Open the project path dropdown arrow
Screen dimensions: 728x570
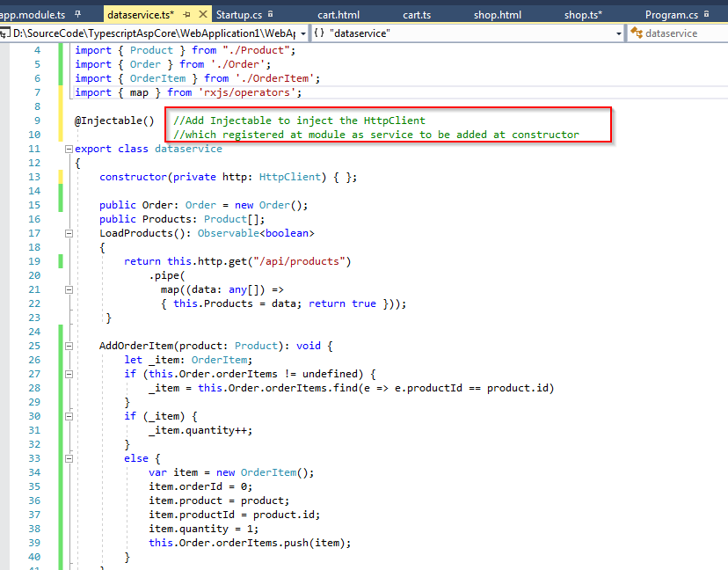[x=303, y=33]
